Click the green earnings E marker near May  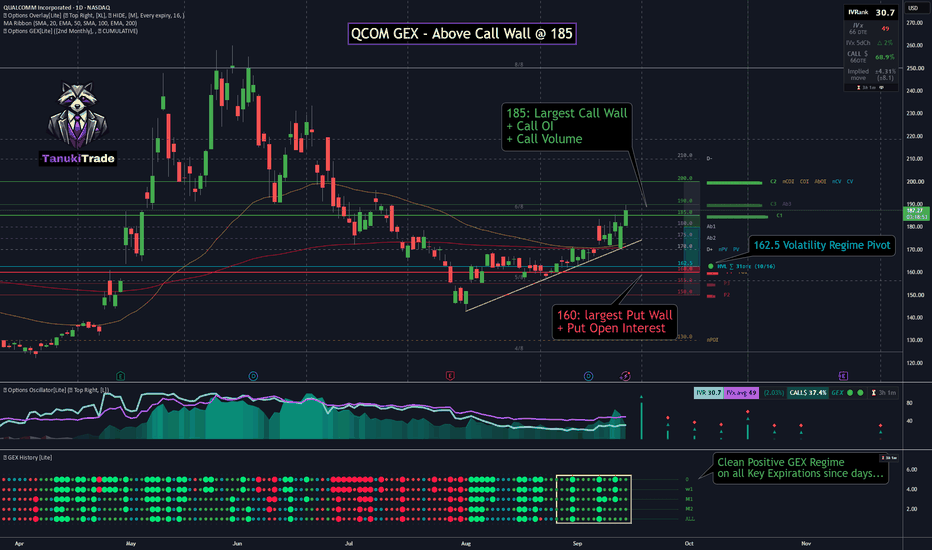(x=120, y=376)
